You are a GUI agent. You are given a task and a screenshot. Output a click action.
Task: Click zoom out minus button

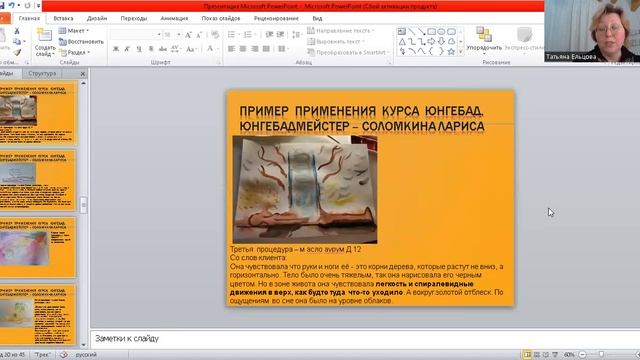(x=582, y=355)
